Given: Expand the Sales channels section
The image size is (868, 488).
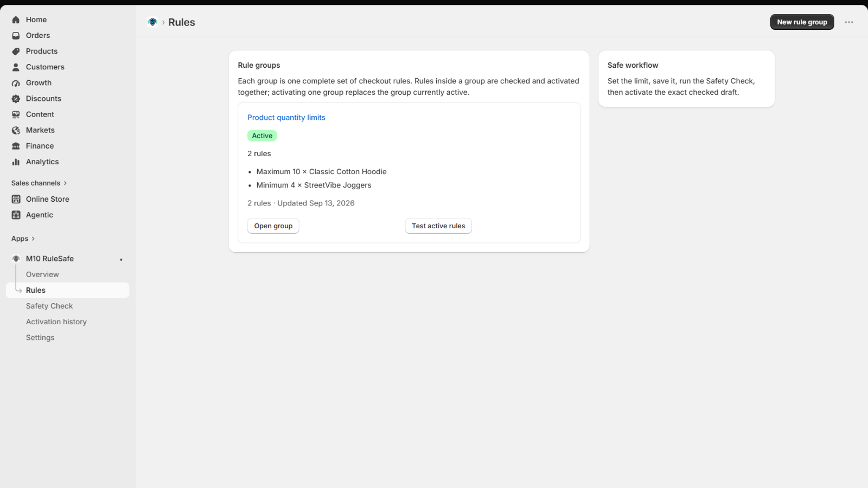Looking at the screenshot, I should (x=39, y=183).
